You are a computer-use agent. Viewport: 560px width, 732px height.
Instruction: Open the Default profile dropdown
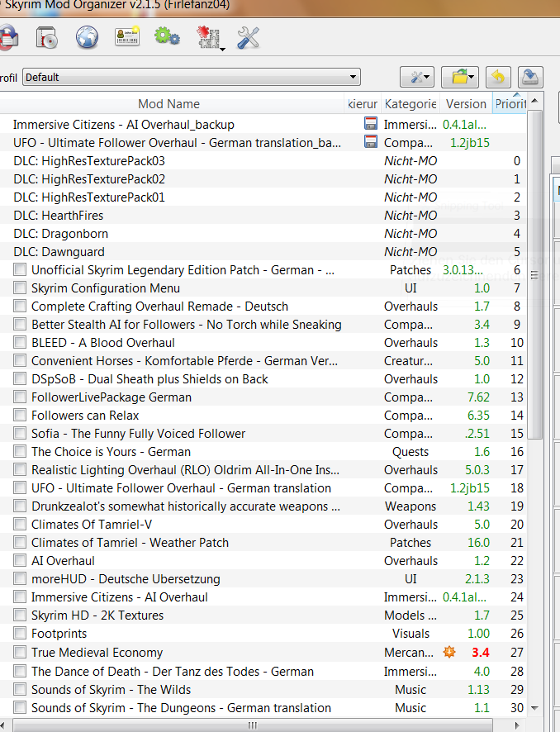click(191, 77)
